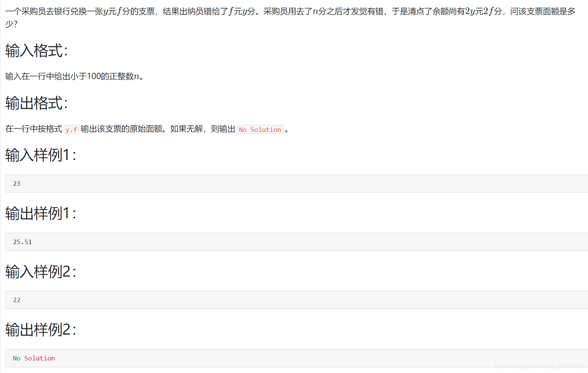The width and height of the screenshot is (588, 373).
Task: Click the sample output value 25.51
Action: tap(23, 242)
